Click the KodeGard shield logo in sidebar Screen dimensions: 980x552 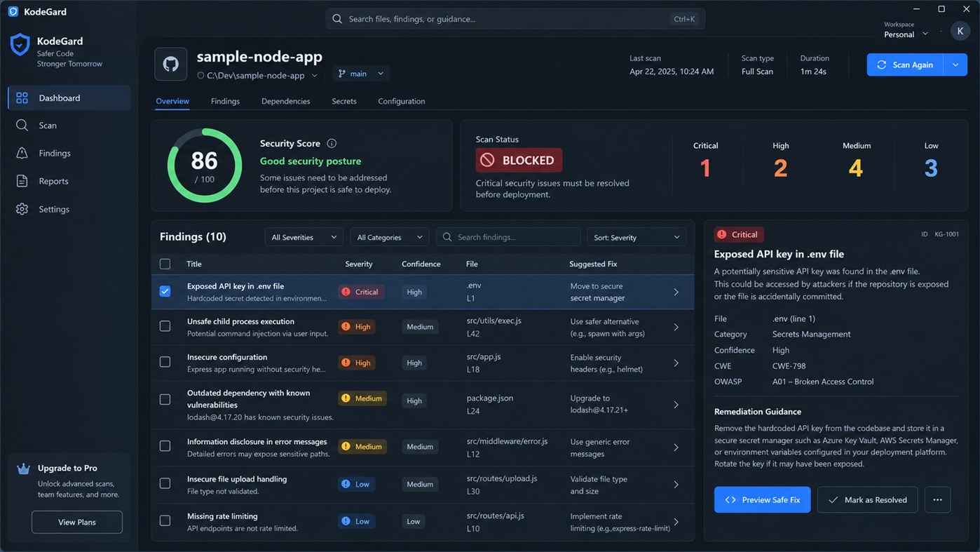pyautogui.click(x=20, y=45)
